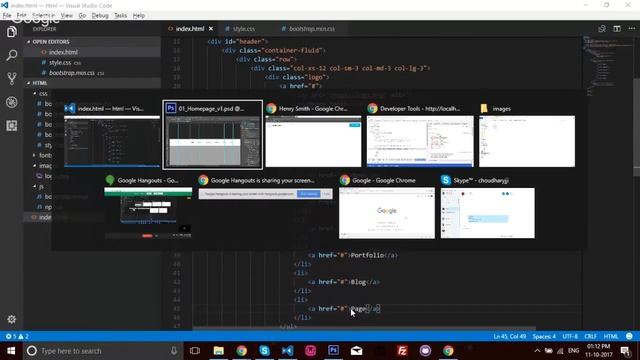Viewport: 640px width, 360px height.
Task: Click the Portfolio link text in code
Action: [367, 255]
